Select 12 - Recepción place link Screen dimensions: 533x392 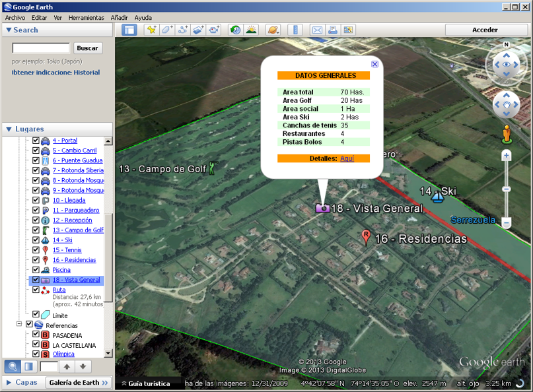pos(73,220)
